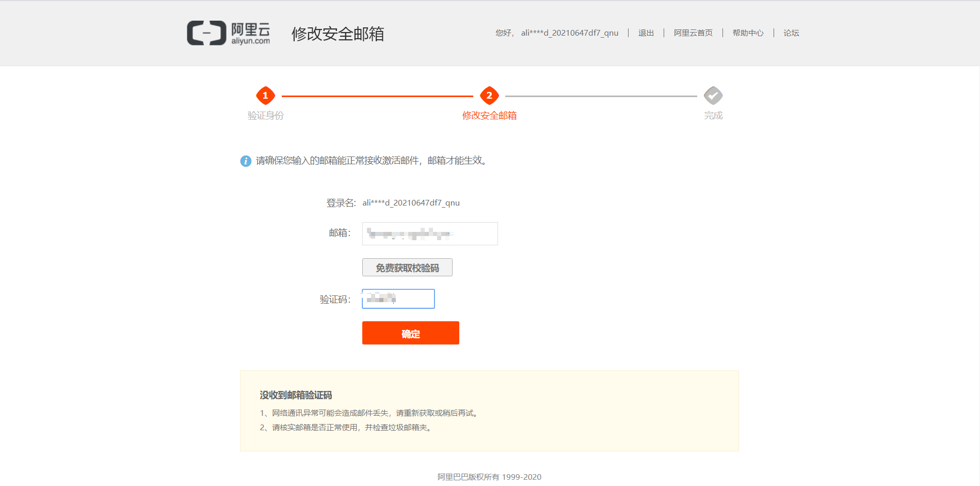This screenshot has height=486, width=980.
Task: Focus the 验证码 code input field
Action: pyautogui.click(x=398, y=299)
